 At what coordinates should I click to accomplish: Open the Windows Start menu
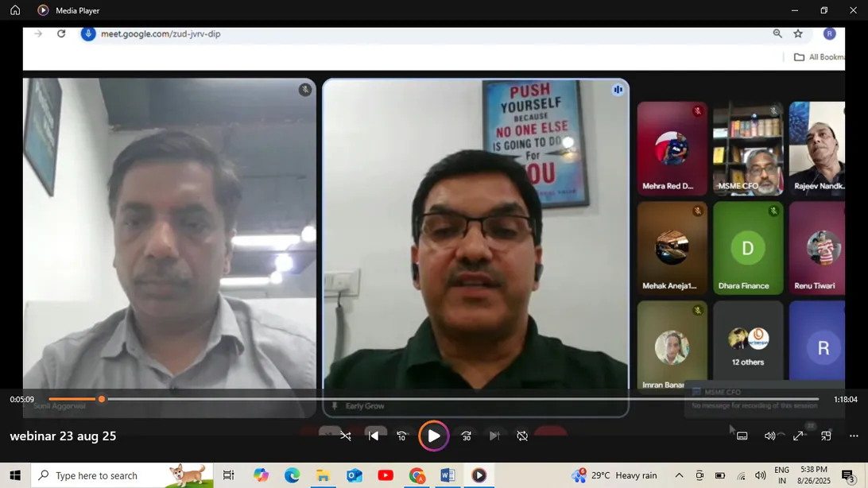point(15,475)
